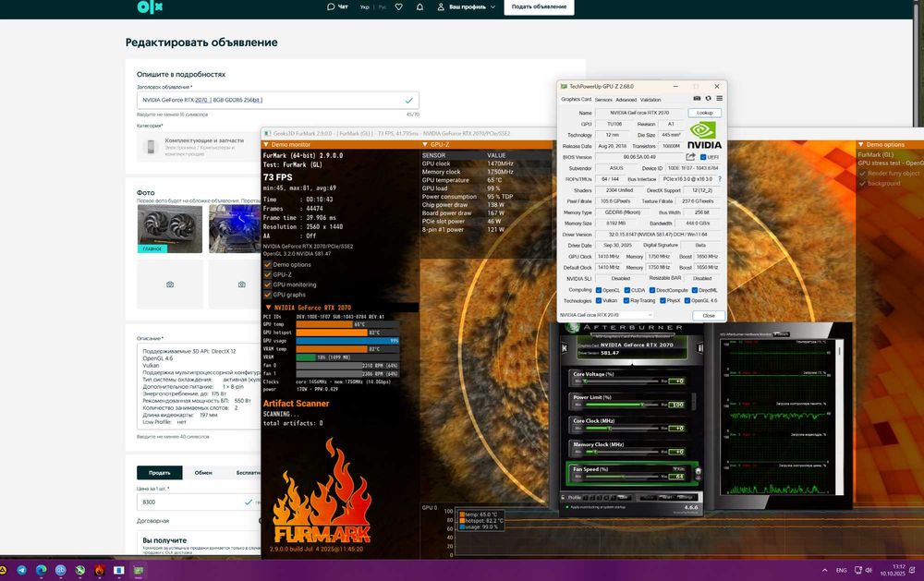Click the GPU-Z refresh icon
924x581 pixels.
pos(708,99)
